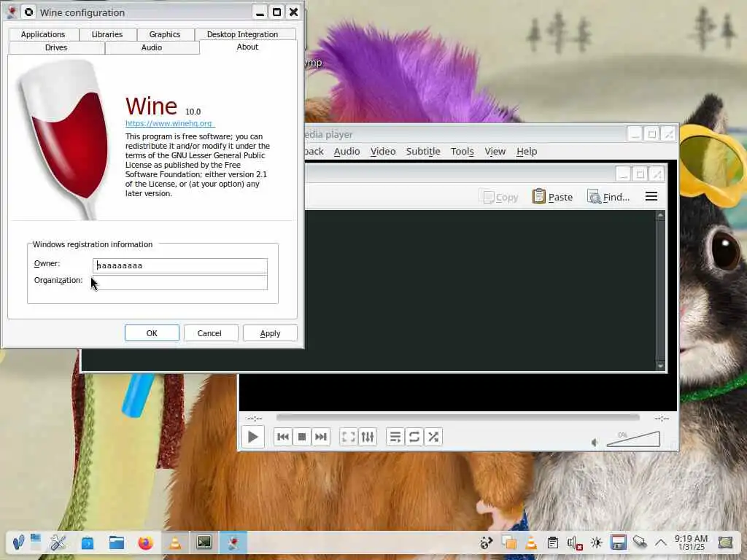The height and width of the screenshot is (560, 747).
Task: Focus the Organization input field
Action: [180, 282]
